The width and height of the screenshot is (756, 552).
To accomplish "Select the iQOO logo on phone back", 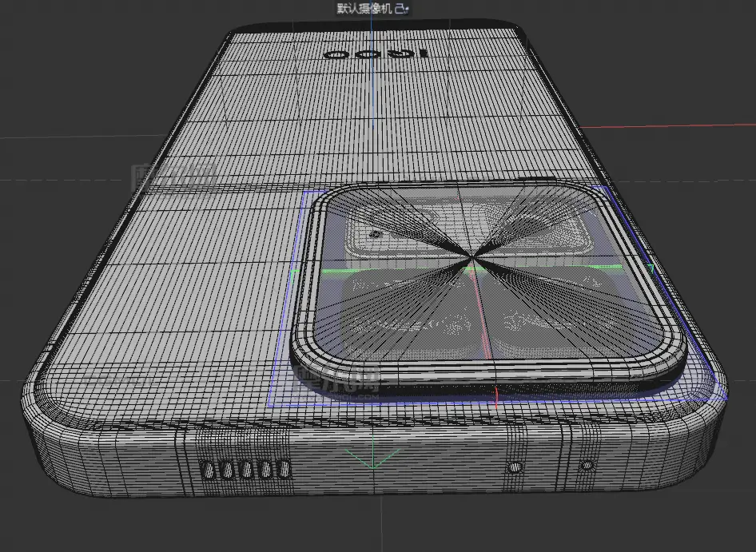I will (x=376, y=54).
